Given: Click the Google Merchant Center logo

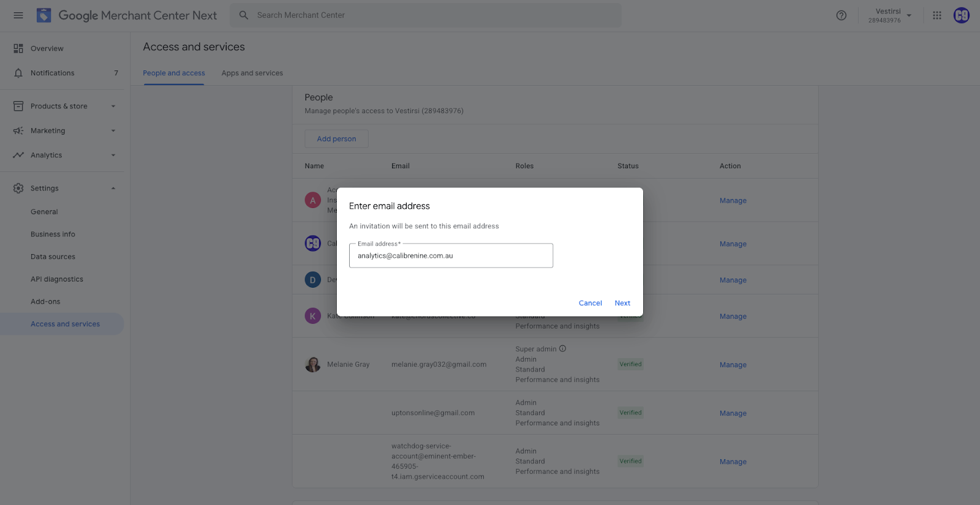Looking at the screenshot, I should click(x=44, y=15).
